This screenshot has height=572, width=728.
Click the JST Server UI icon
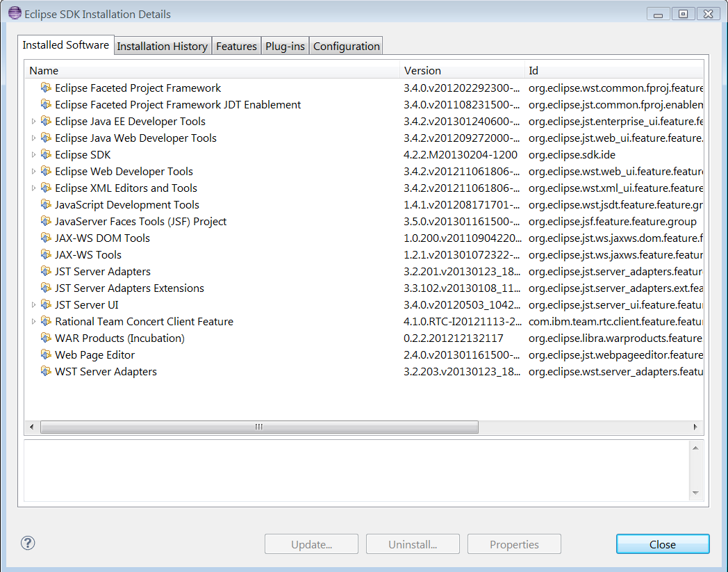pos(46,304)
